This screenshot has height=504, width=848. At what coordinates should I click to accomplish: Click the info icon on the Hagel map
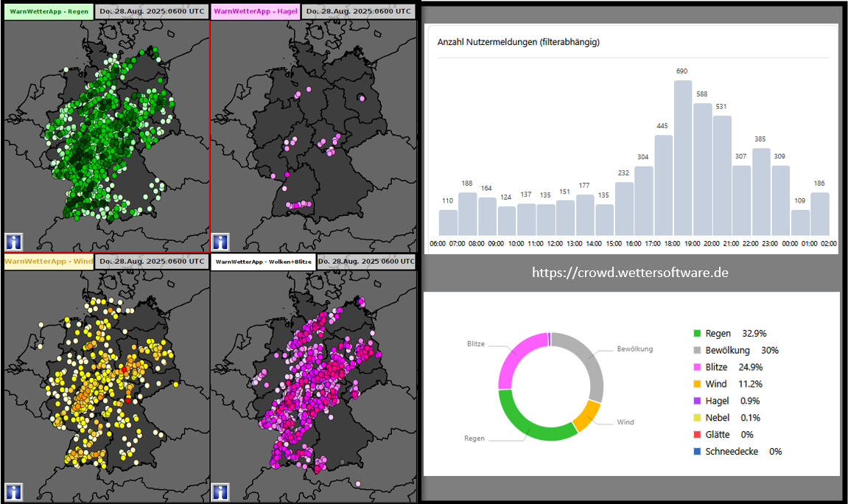tap(220, 242)
